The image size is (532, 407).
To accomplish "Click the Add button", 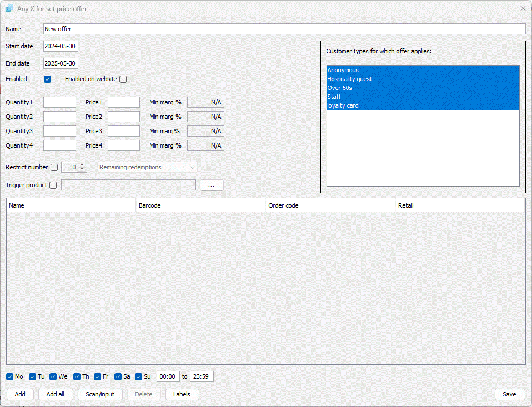I will (20, 394).
